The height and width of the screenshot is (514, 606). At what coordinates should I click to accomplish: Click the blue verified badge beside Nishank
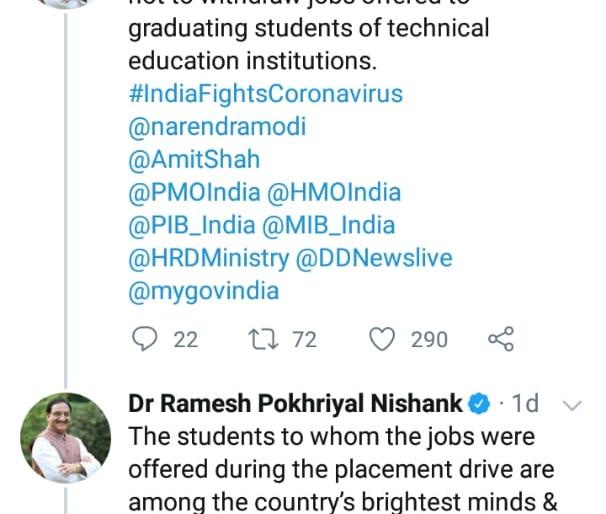pos(480,404)
